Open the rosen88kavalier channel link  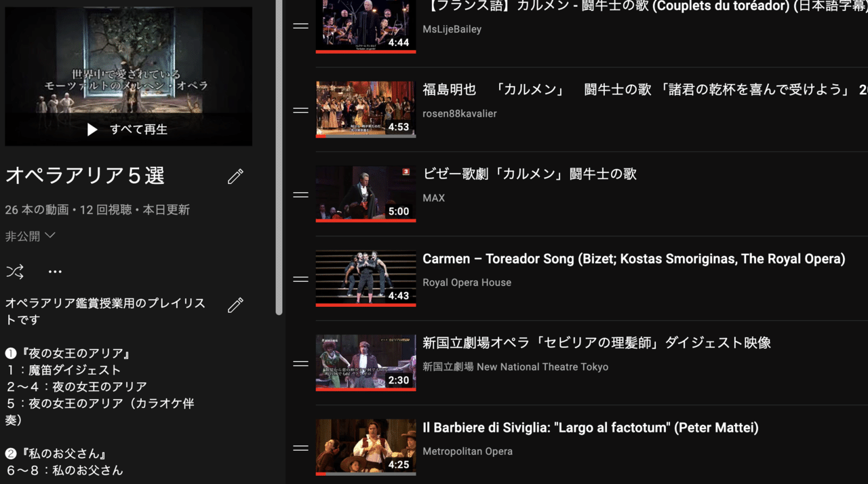pyautogui.click(x=460, y=113)
